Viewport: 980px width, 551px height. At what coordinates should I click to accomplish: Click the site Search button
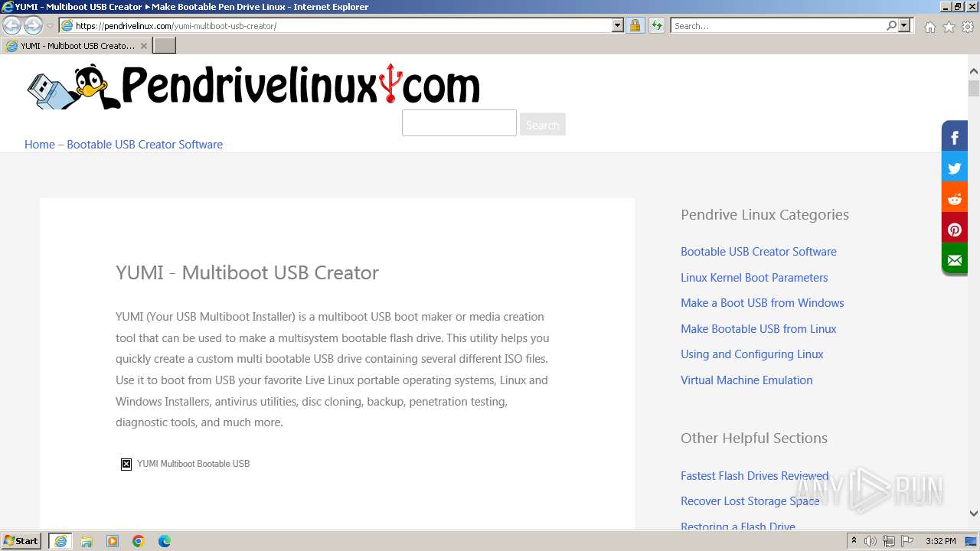[x=542, y=125]
